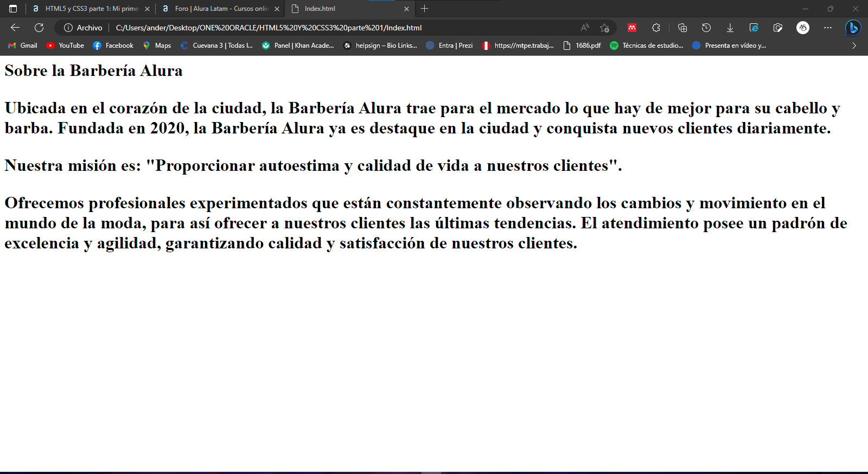The image size is (868, 474).
Task: Close the Foro Alura Latam tab
Action: click(277, 9)
